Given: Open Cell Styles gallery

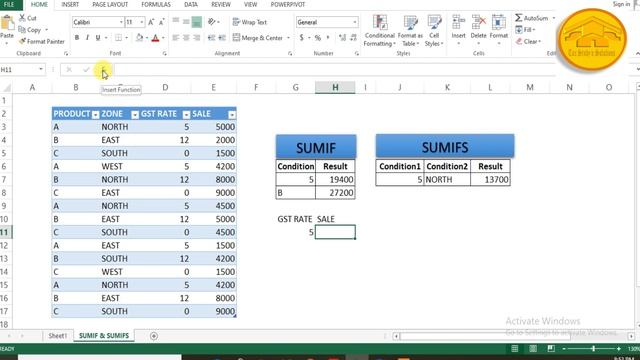Looking at the screenshot, I should point(433,30).
